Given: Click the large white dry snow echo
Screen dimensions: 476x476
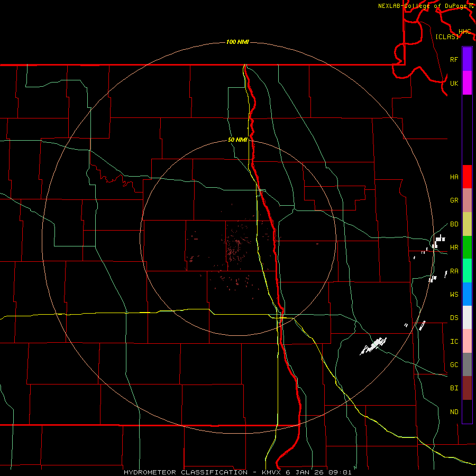Looking at the screenshot, I should pyautogui.click(x=373, y=346).
